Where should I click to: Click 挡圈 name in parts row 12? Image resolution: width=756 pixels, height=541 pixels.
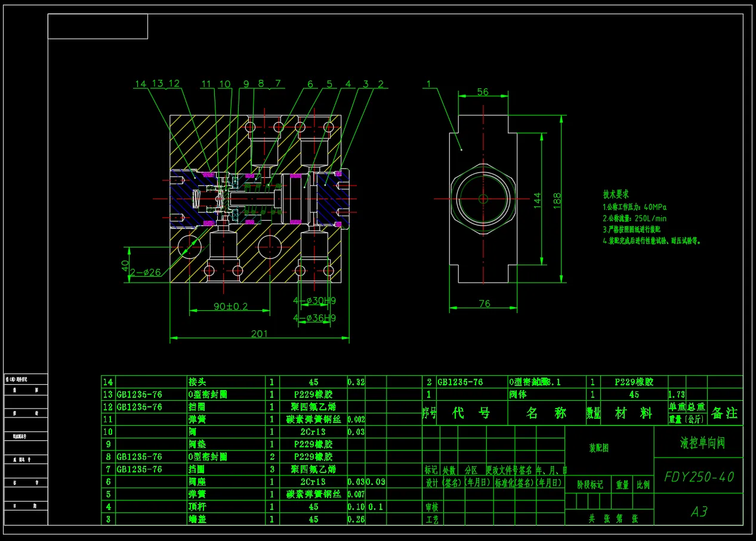[197, 407]
